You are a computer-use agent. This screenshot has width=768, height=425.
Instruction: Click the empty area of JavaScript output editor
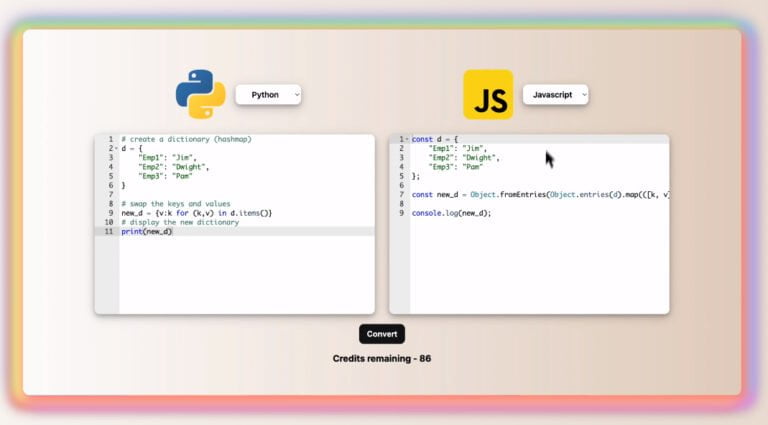click(x=539, y=267)
